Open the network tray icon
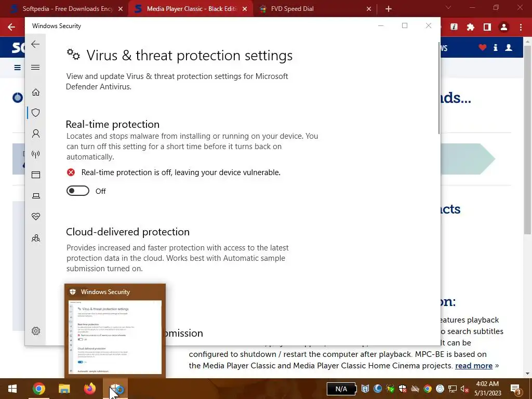This screenshot has height=399, width=532. point(453,389)
